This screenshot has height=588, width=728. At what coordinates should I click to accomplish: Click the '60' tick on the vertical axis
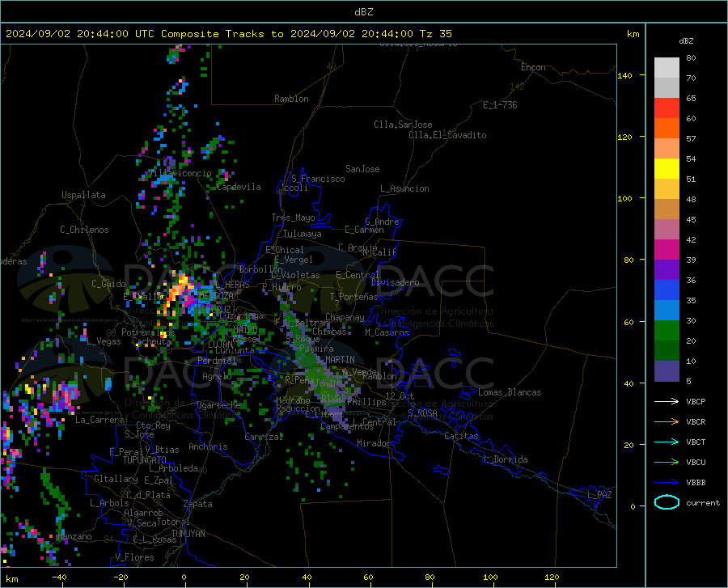(x=629, y=322)
